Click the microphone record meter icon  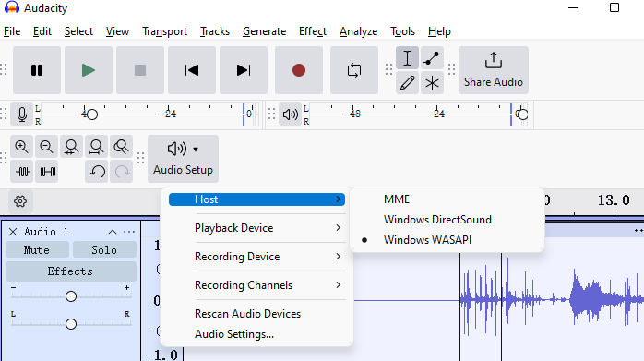(22, 114)
